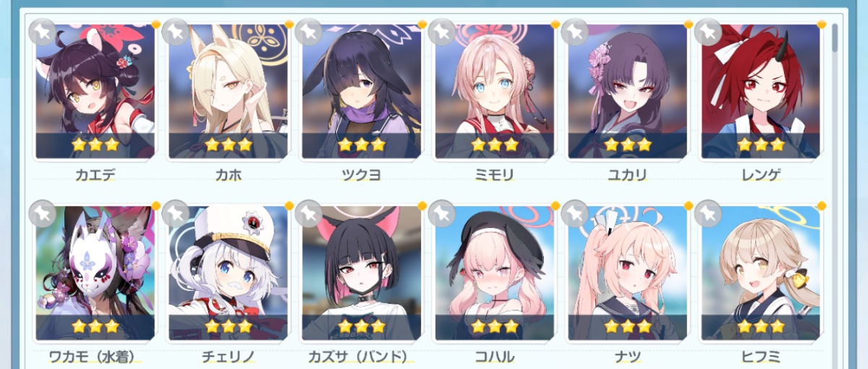The height and width of the screenshot is (369, 868).
Task: Choose the チェリノ character card
Action: click(x=228, y=273)
